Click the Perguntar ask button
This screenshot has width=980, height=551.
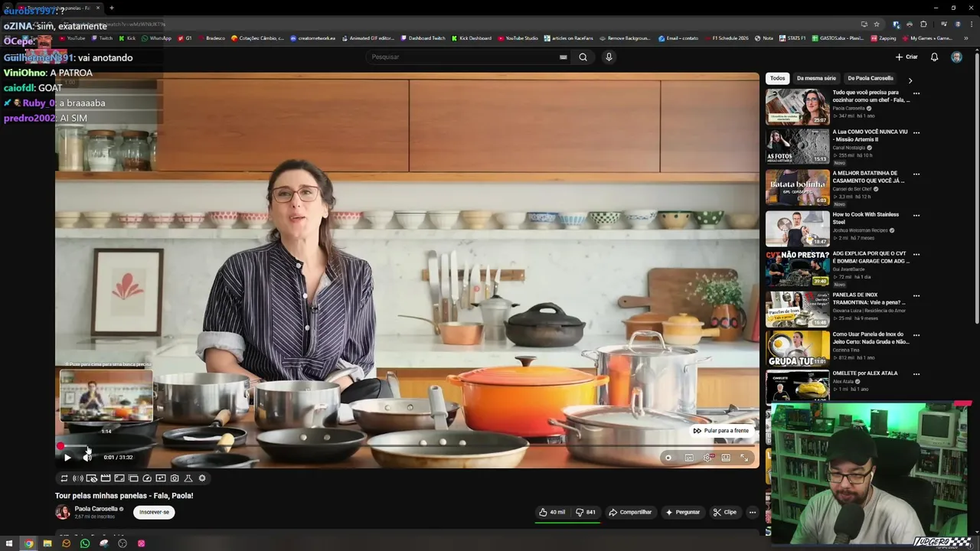pos(682,512)
